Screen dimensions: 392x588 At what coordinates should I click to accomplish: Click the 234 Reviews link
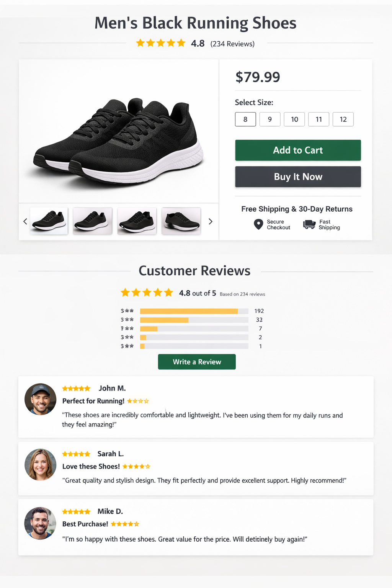[x=232, y=44]
